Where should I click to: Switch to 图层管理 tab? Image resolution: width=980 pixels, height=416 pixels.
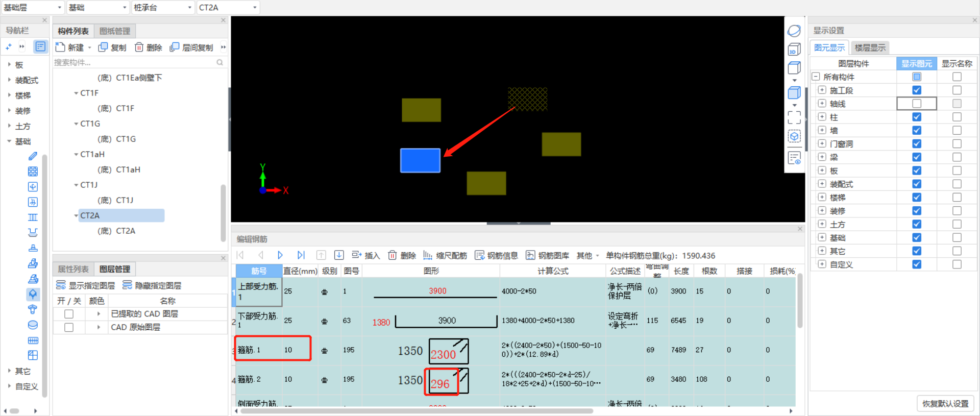[x=115, y=269]
